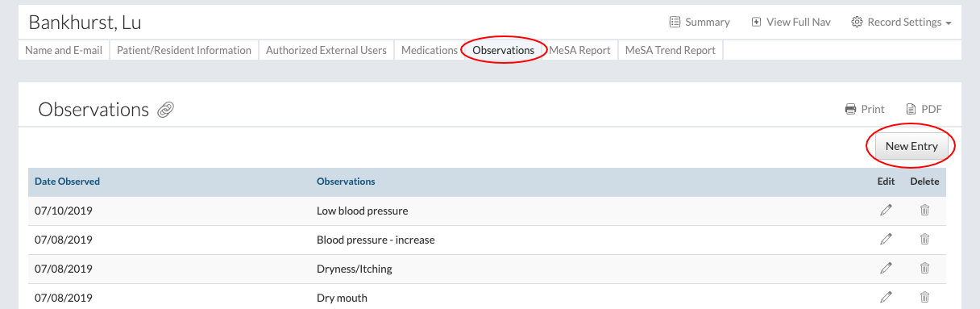Go to Authorized External Users tab
This screenshot has width=980, height=309.
326,50
